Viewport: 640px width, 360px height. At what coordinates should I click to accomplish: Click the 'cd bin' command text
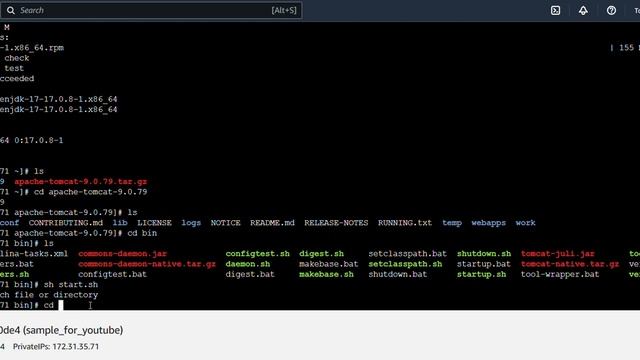pos(142,233)
